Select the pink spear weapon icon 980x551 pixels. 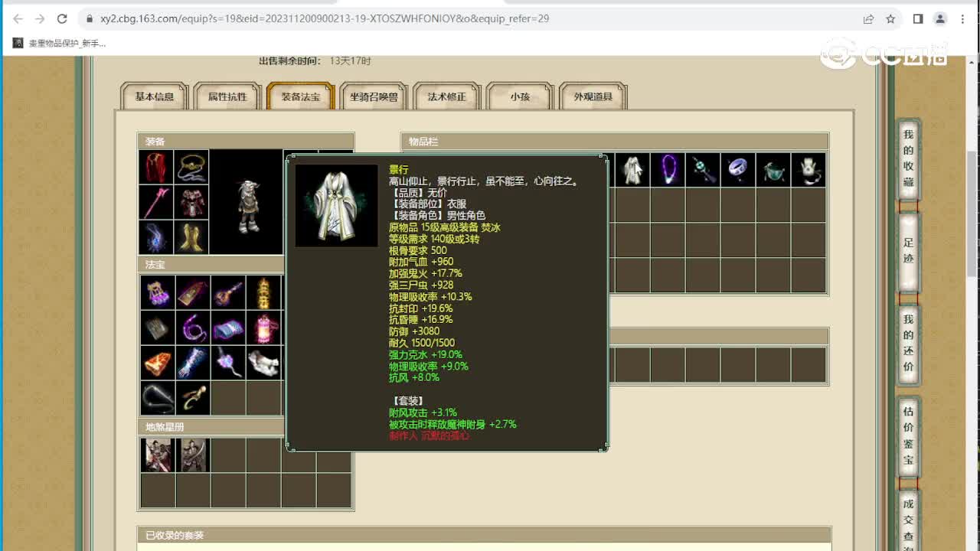156,203
